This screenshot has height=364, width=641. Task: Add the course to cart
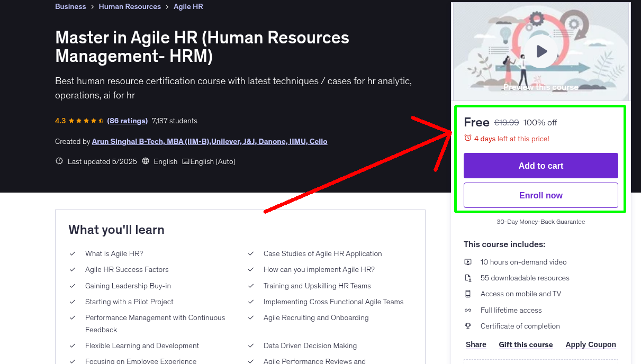540,166
